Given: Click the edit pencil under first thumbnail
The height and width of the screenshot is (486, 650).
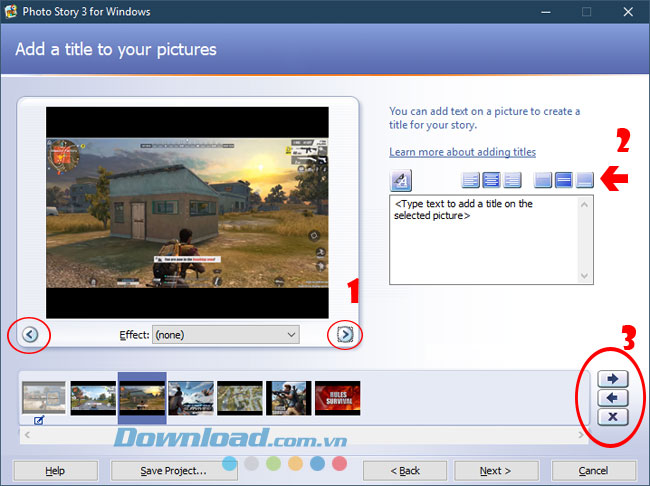Looking at the screenshot, I should pos(39,420).
